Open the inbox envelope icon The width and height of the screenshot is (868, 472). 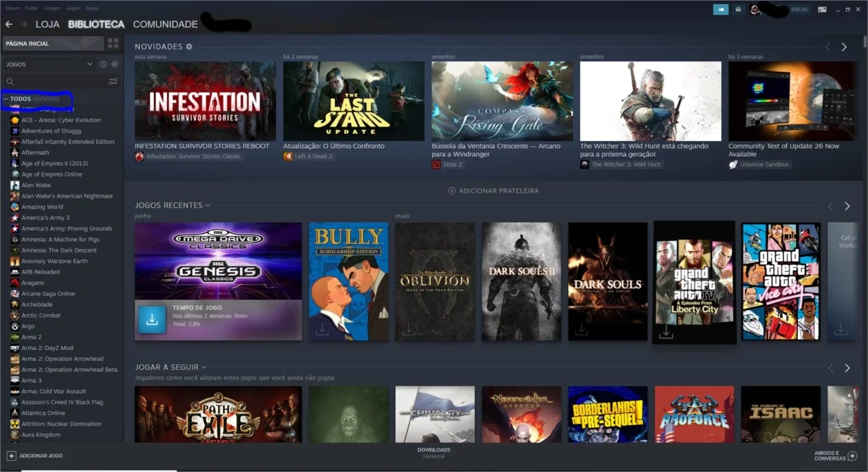(x=738, y=9)
